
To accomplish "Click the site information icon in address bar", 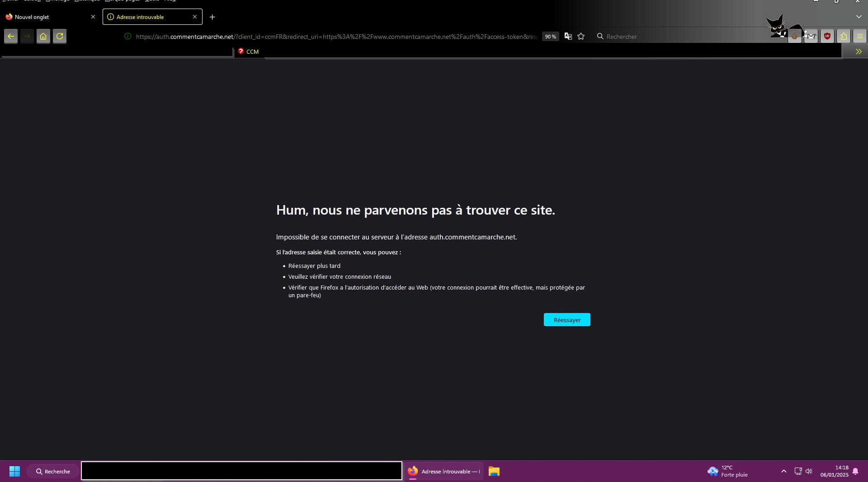I will coord(128,37).
